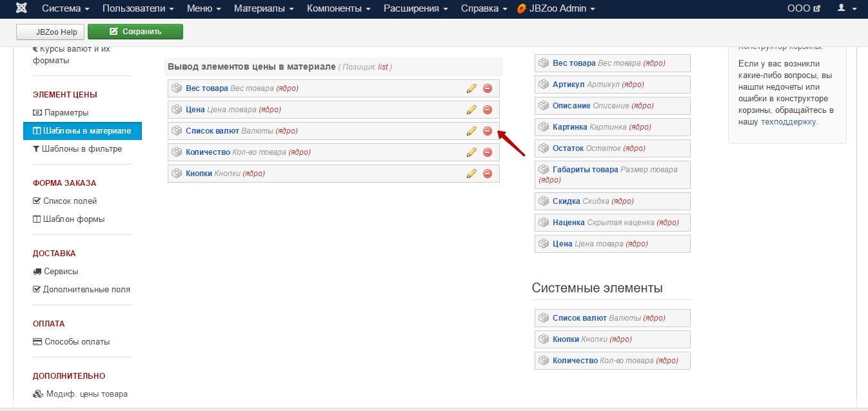Screen dimensions: 868x411
Task: Click the Артикул element in the available list
Action: click(x=568, y=85)
